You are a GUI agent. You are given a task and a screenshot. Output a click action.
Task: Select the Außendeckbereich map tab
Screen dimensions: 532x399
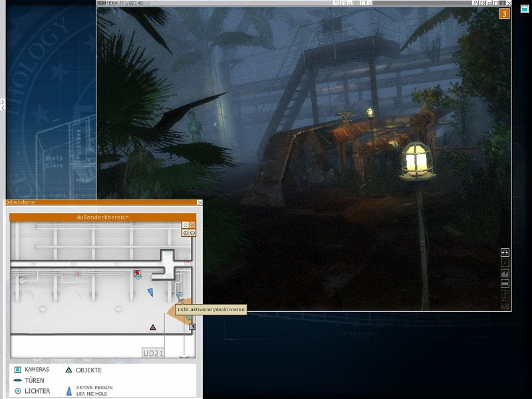tap(103, 217)
